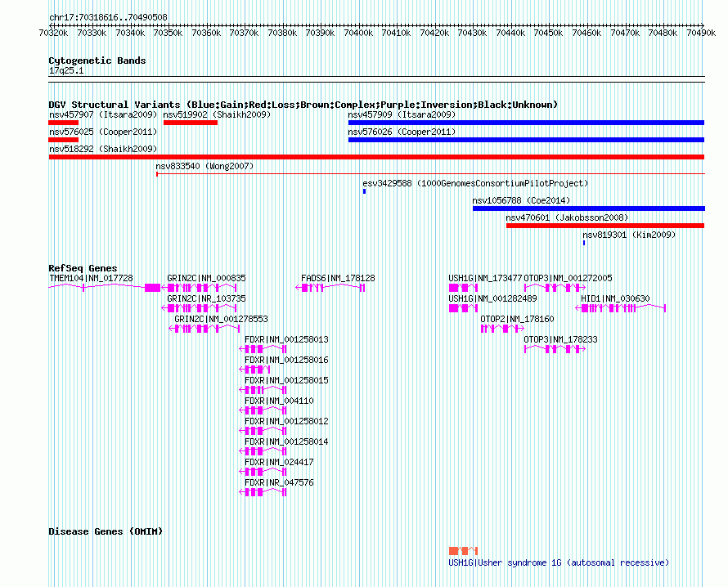Click the DGV Structural Variants track title
The width and height of the screenshot is (728, 587).
click(303, 105)
